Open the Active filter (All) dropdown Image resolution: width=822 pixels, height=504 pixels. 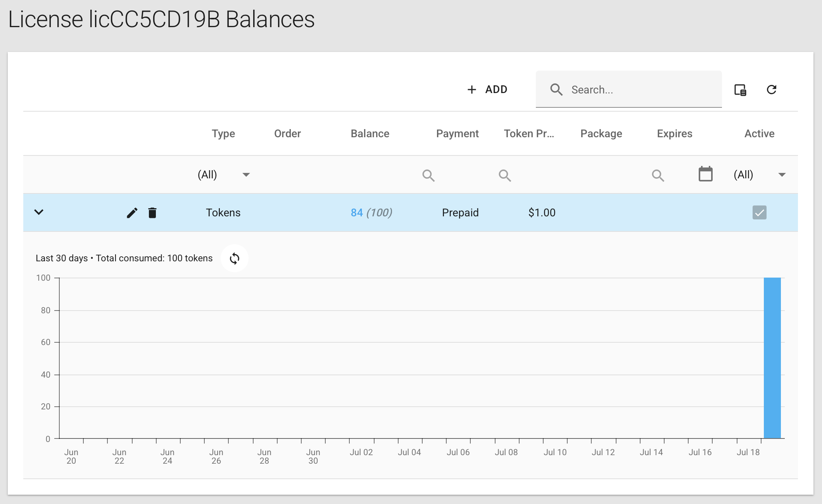point(782,175)
